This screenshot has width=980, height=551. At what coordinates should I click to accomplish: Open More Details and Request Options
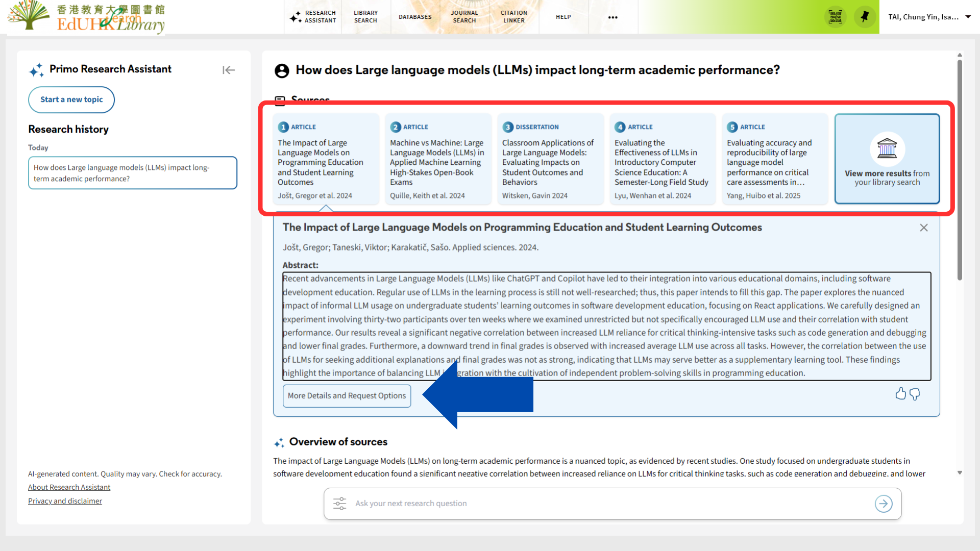pyautogui.click(x=347, y=396)
